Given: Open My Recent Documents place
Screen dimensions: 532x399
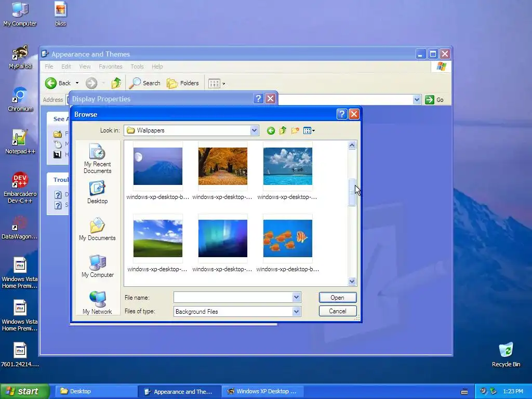Looking at the screenshot, I should point(97,158).
